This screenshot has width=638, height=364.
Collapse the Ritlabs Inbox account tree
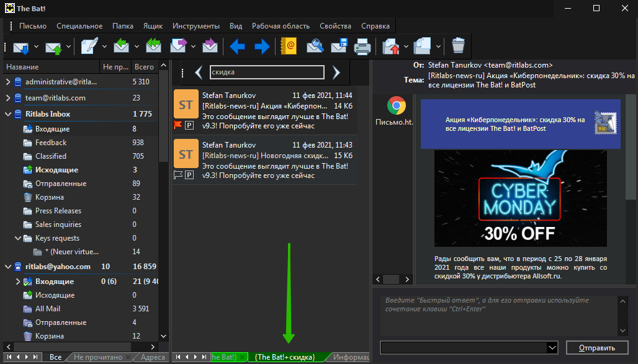tap(8, 114)
